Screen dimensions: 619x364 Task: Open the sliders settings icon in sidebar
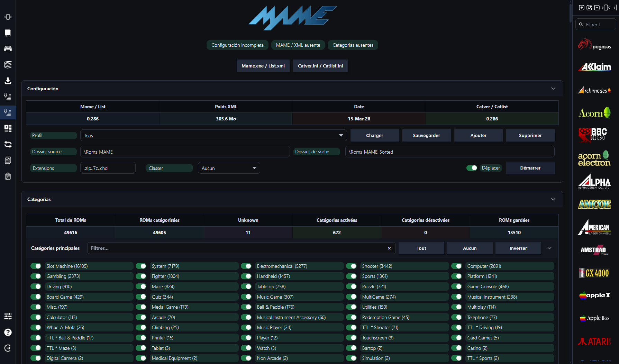tap(8, 316)
